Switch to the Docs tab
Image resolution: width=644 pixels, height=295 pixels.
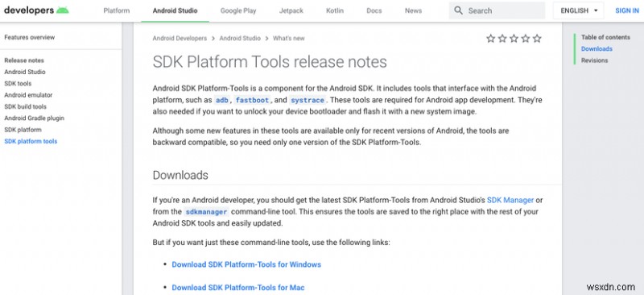[374, 10]
